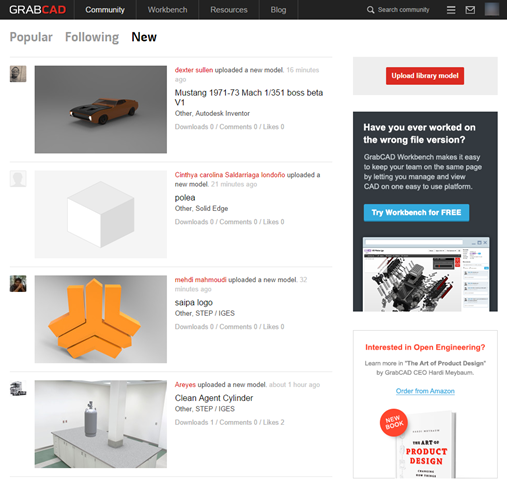This screenshot has width=507, height=480.
Task: Select the New tab
Action: [144, 37]
